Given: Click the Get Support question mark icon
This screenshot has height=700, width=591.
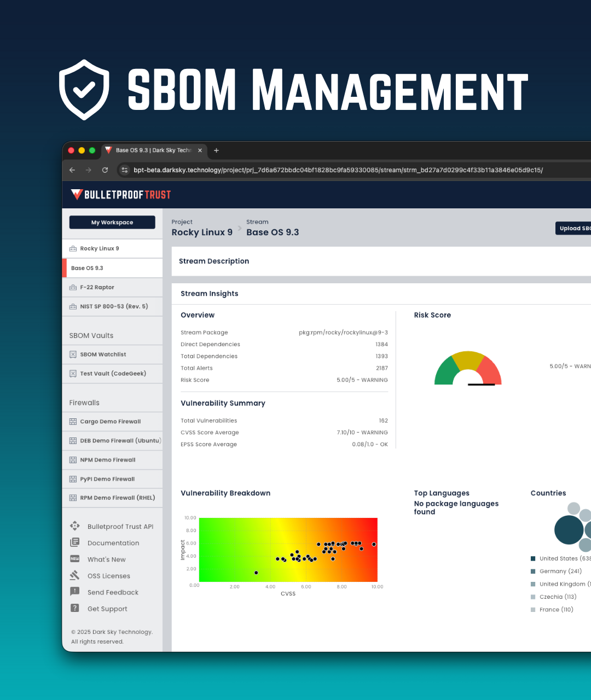Looking at the screenshot, I should point(75,608).
